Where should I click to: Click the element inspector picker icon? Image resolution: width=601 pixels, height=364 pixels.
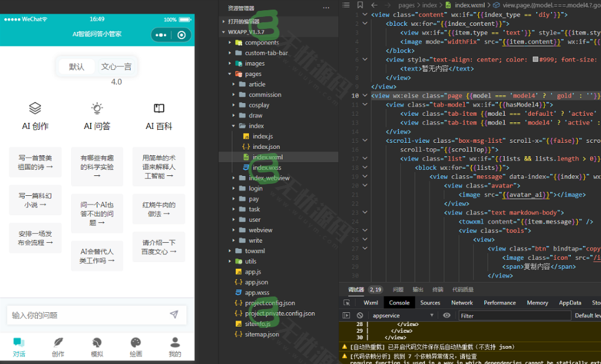[347, 303]
